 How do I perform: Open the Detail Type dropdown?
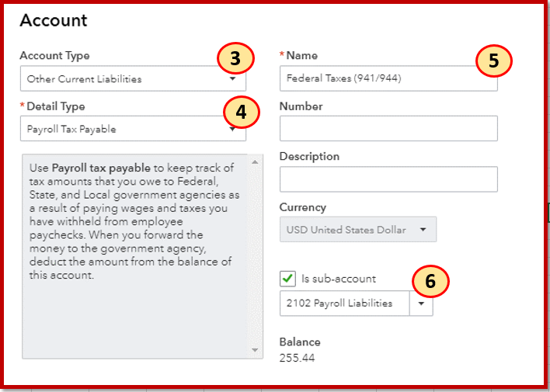coord(133,129)
